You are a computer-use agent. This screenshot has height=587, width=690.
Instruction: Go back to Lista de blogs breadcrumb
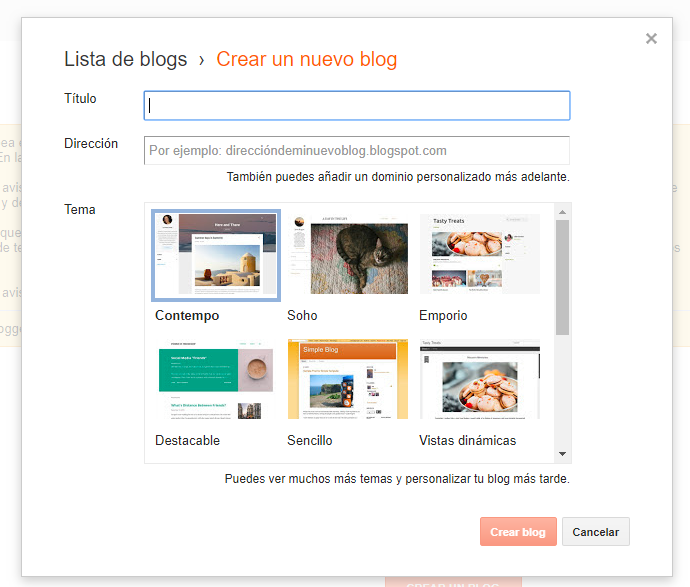point(125,59)
